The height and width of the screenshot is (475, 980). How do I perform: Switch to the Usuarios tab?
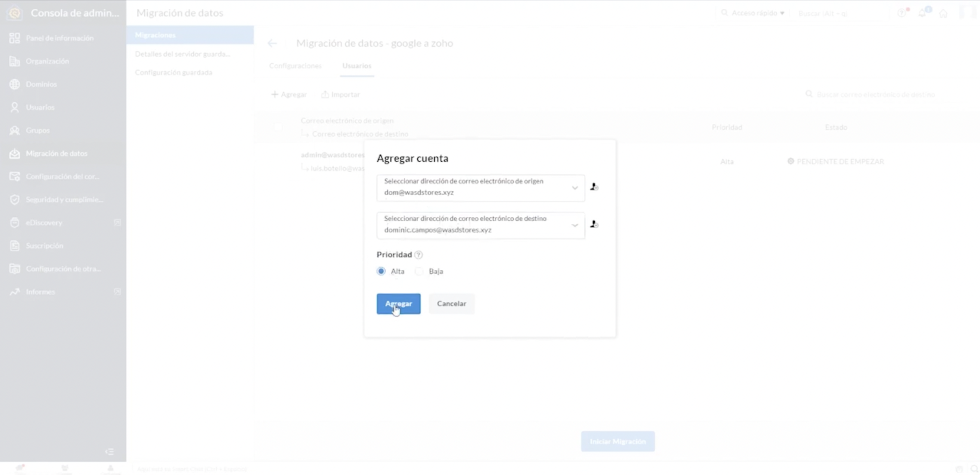click(357, 66)
